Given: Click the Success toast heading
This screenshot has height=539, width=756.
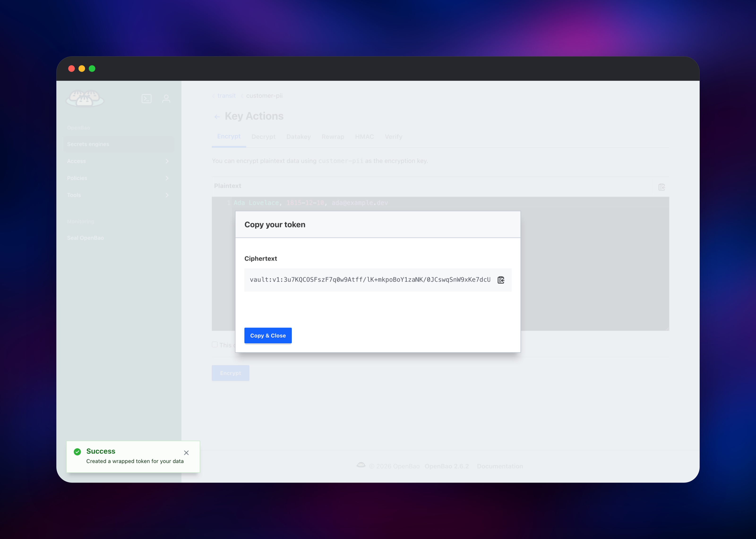Looking at the screenshot, I should tap(101, 451).
